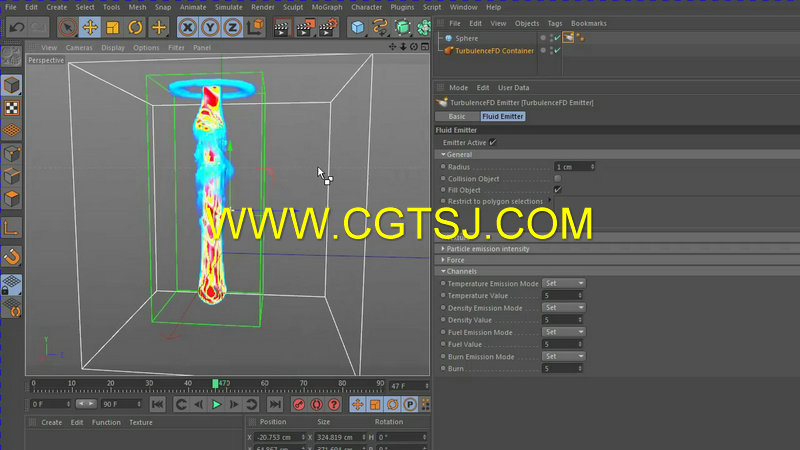Open Fuel Emission Mode dropdown
This screenshot has width=800, height=450.
click(x=563, y=332)
